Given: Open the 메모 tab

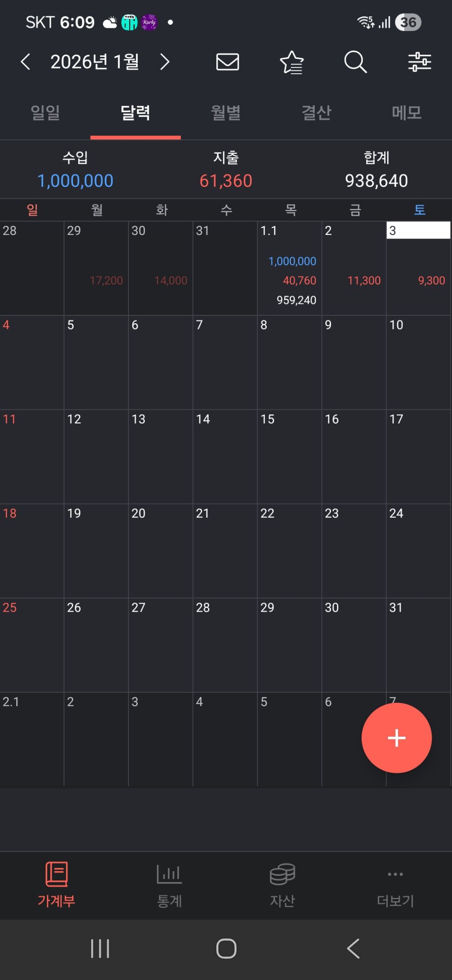Looking at the screenshot, I should pyautogui.click(x=407, y=113).
